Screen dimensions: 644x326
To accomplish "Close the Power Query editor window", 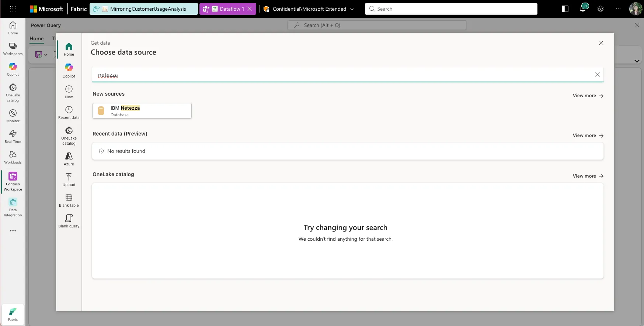I will [637, 25].
